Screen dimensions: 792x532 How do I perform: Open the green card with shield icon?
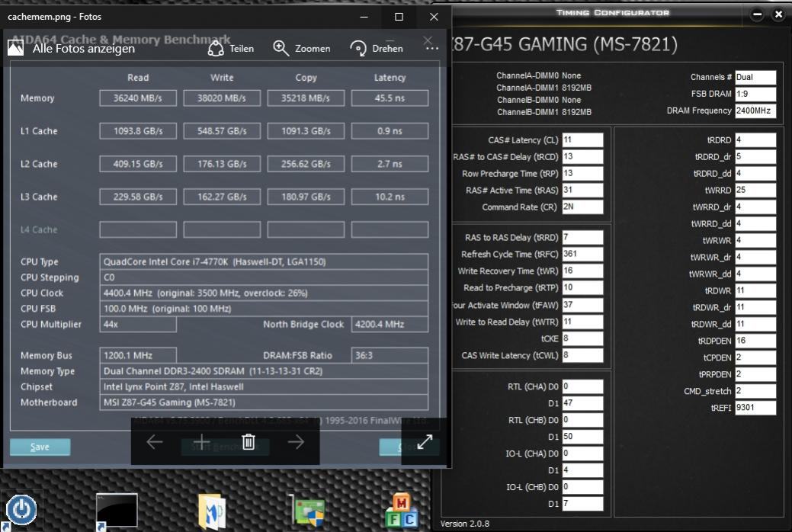(307, 510)
